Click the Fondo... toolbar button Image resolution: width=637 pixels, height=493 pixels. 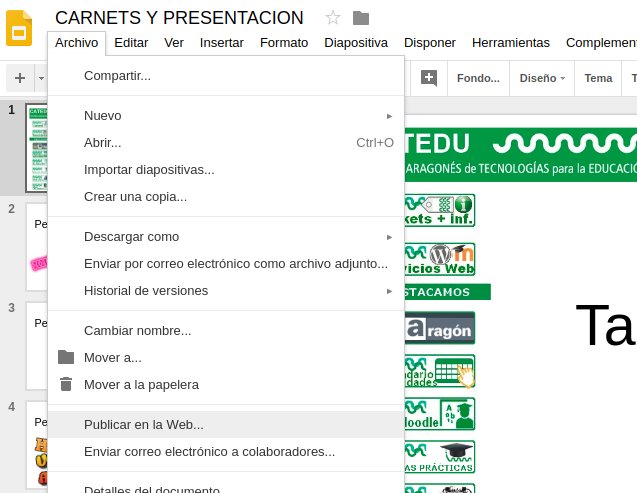pyautogui.click(x=478, y=78)
